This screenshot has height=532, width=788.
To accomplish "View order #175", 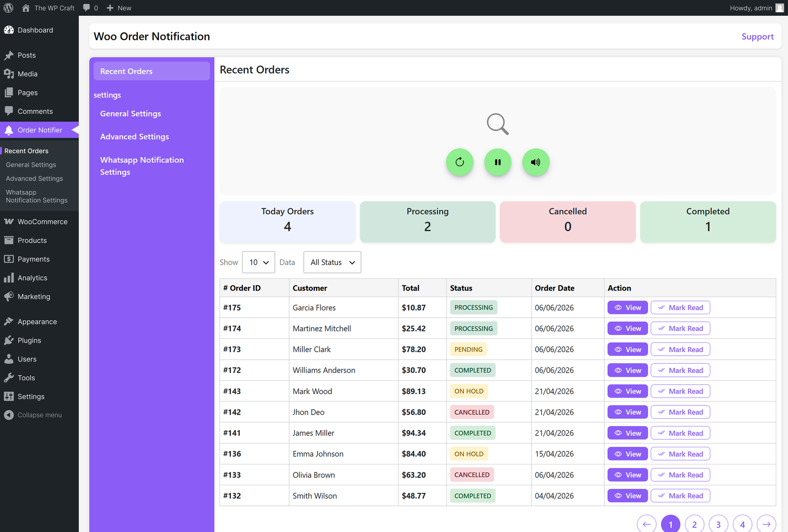I will (627, 307).
